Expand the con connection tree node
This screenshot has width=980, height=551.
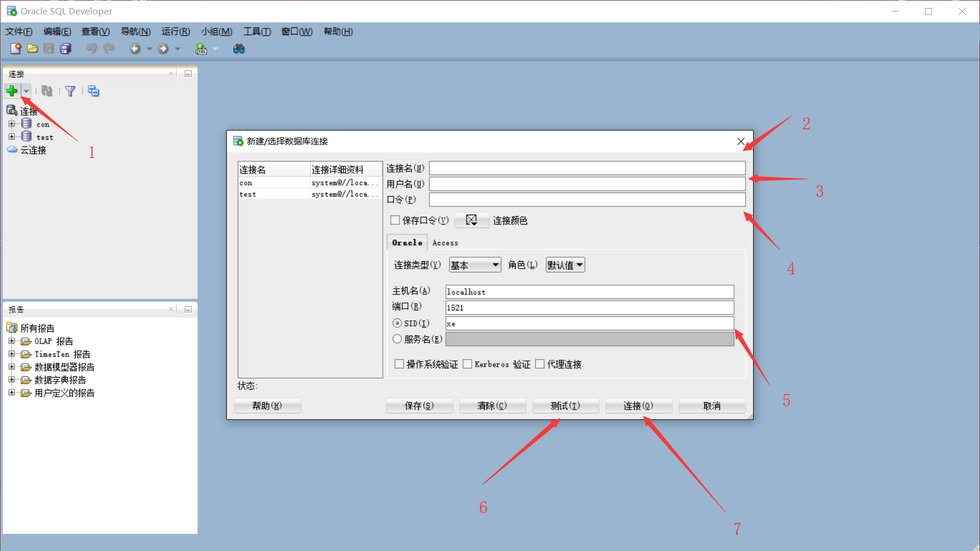click(11, 124)
